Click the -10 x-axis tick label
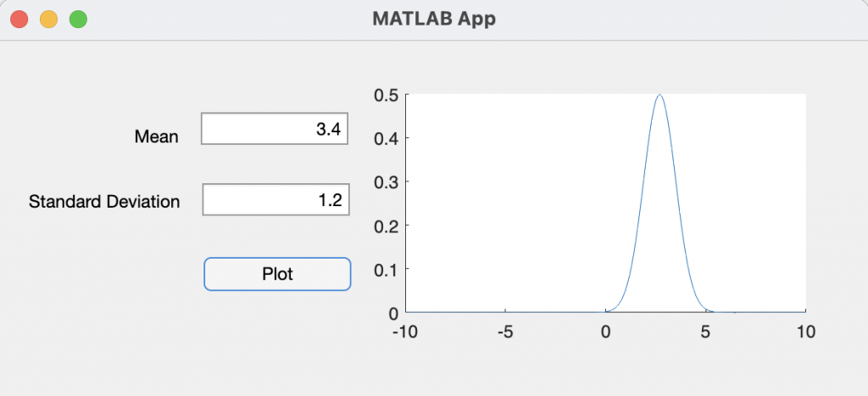The image size is (868, 396). click(406, 331)
